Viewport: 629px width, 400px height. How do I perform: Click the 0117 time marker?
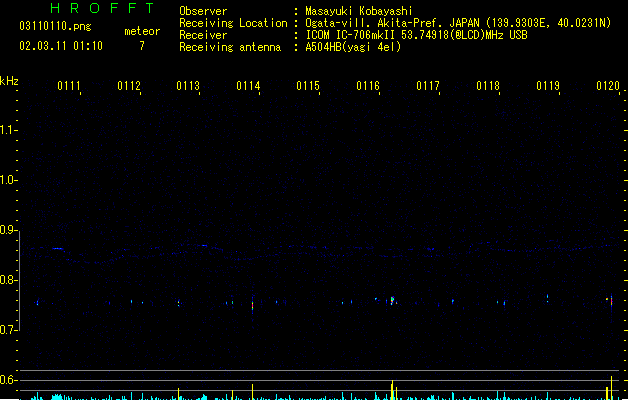tap(428, 86)
